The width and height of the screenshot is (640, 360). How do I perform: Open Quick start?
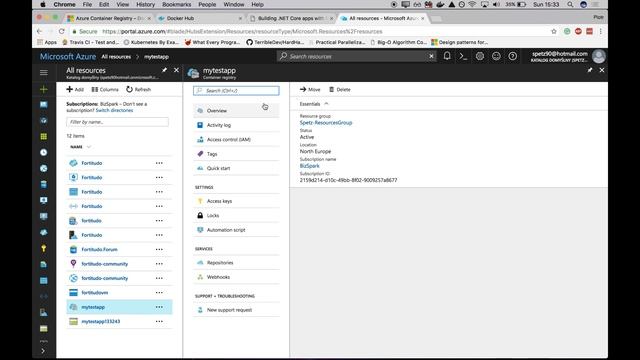(236, 168)
